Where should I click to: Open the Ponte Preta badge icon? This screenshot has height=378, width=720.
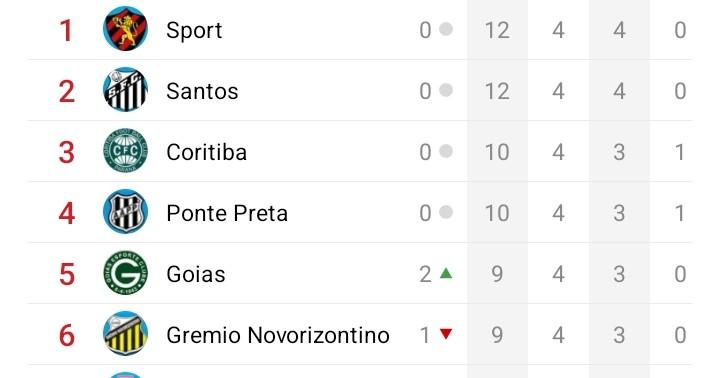[125, 212]
